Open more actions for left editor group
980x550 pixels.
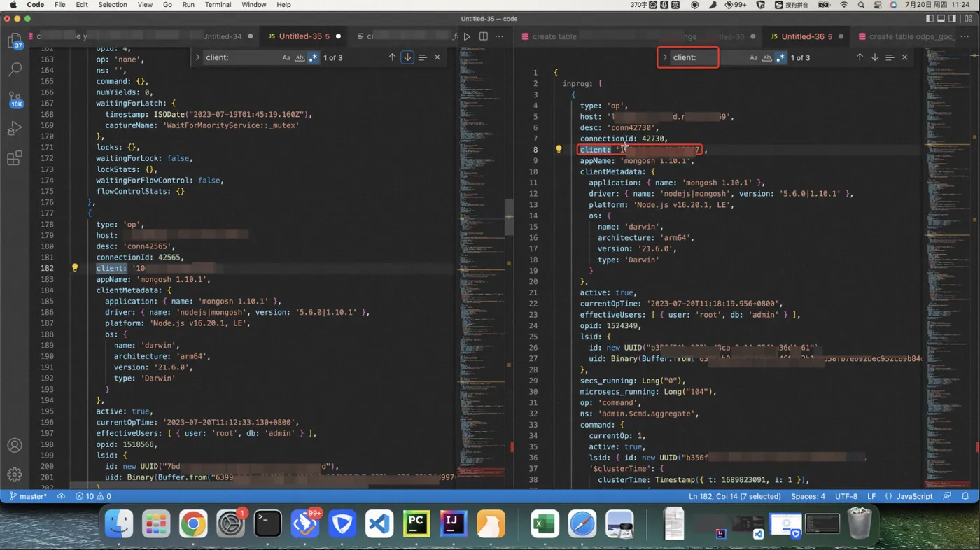point(499,36)
